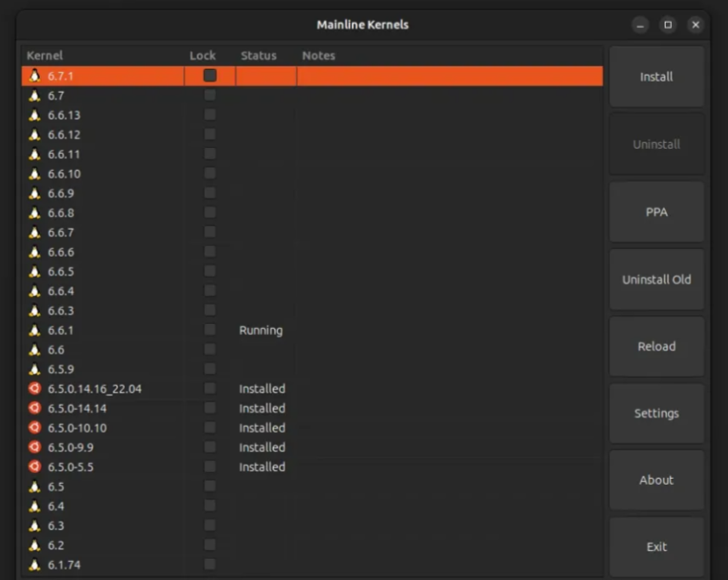Reload the kernel list

pos(657,346)
